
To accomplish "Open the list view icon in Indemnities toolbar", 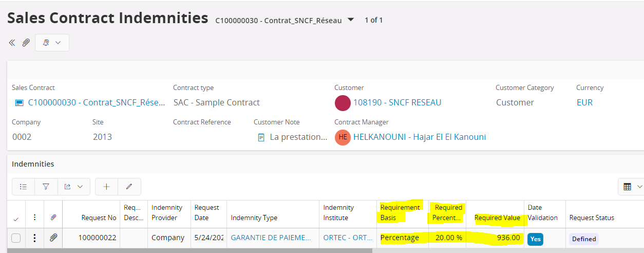I will [x=23, y=187].
